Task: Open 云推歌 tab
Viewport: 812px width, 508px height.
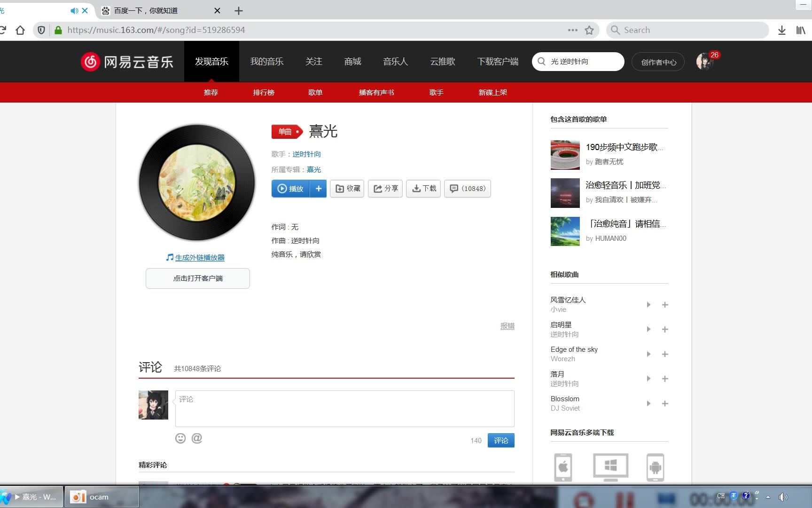Action: (x=443, y=62)
